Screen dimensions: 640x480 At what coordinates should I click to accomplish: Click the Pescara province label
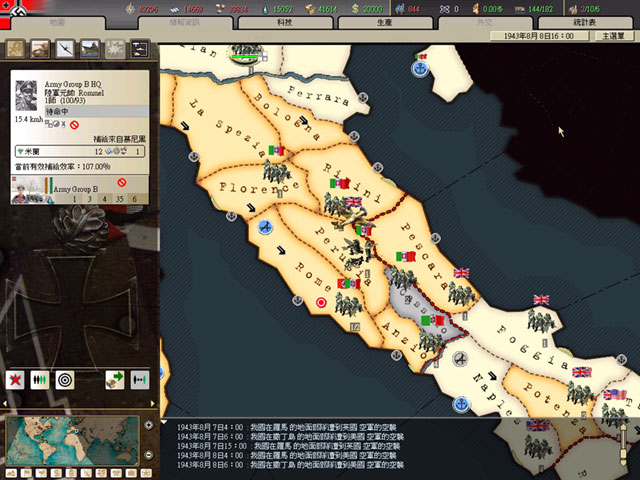click(422, 256)
